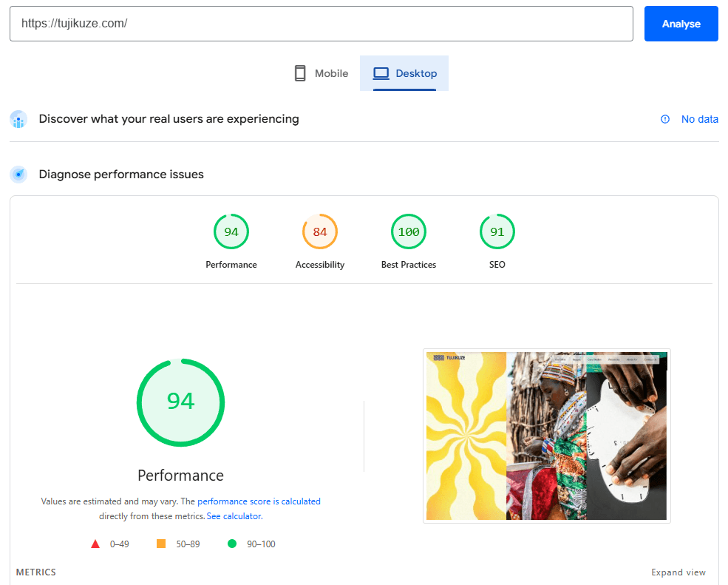Click the Best Practices score circle showing 100
Screen dimensions: 728x585
(409, 231)
